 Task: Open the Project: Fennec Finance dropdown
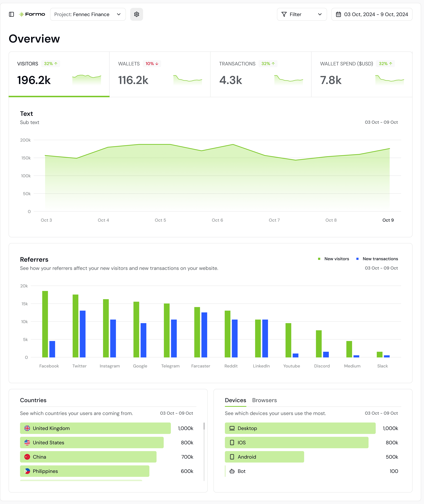(88, 14)
